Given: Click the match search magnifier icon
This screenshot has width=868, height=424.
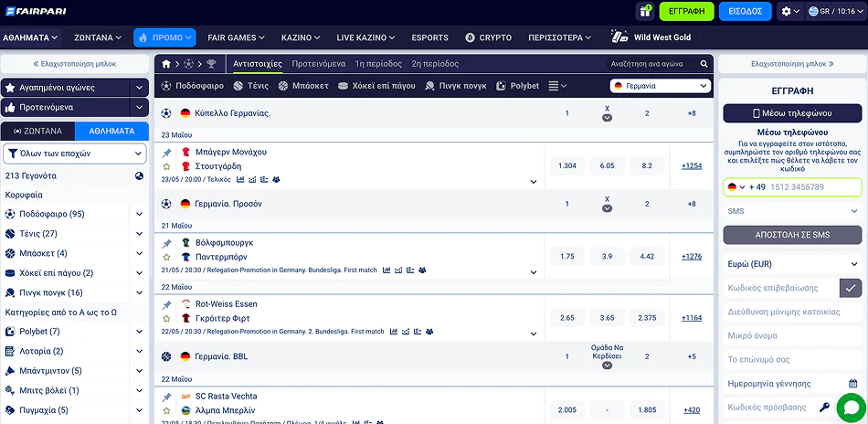Looking at the screenshot, I should pyautogui.click(x=704, y=64).
